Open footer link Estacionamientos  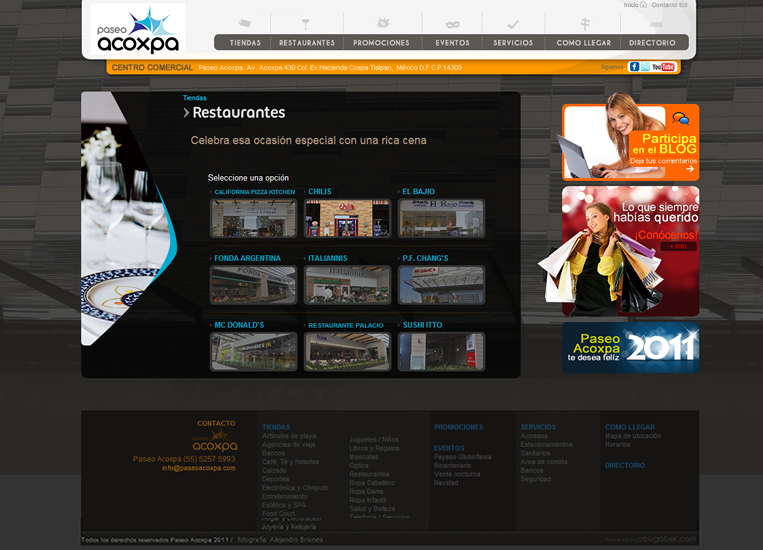pyautogui.click(x=546, y=444)
